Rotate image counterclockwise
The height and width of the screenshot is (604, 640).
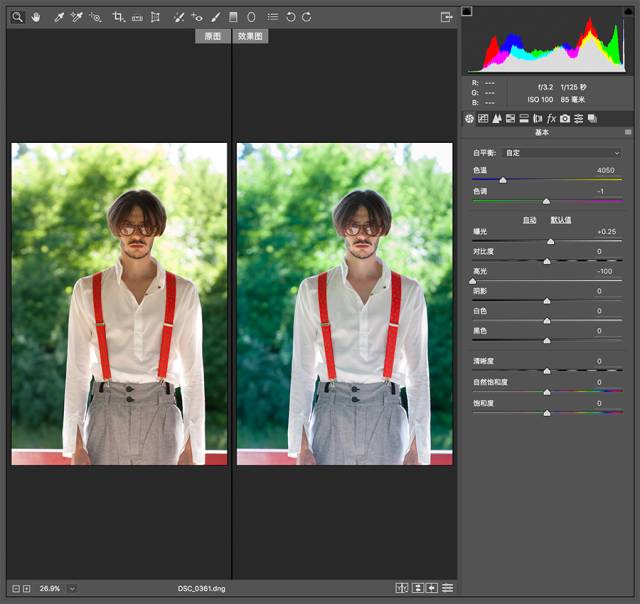click(x=291, y=17)
